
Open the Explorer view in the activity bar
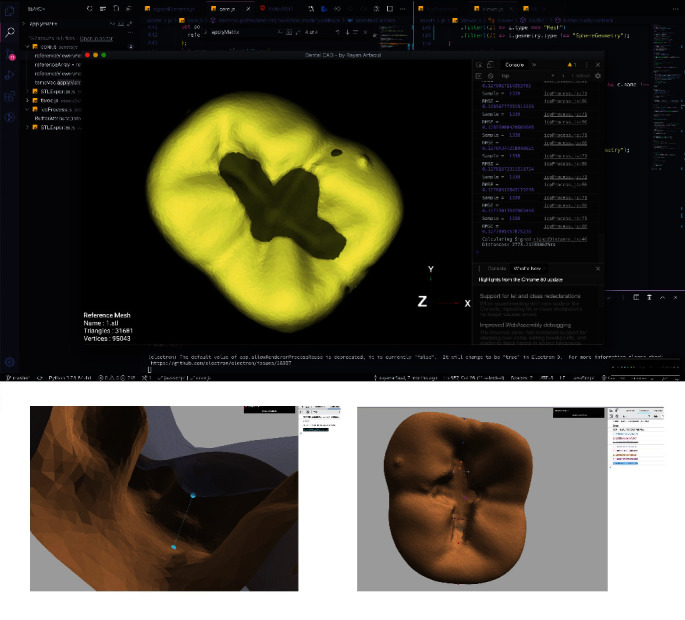click(x=10, y=10)
